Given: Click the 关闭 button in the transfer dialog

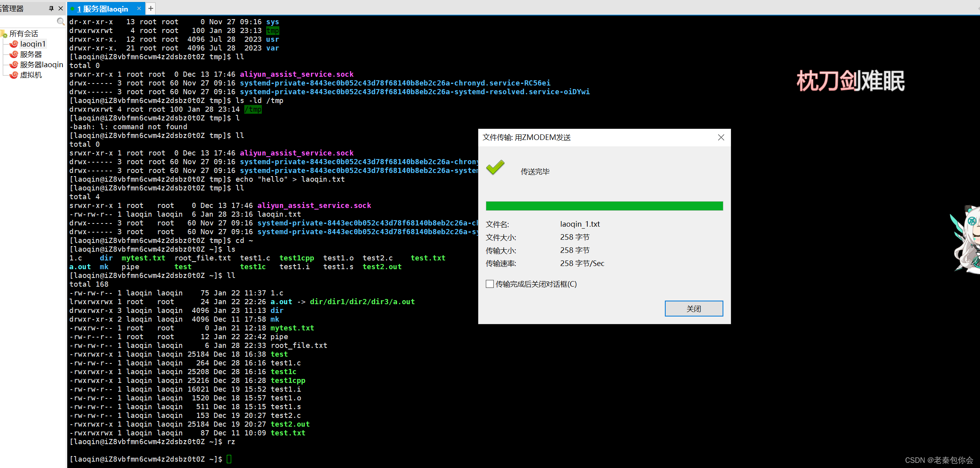Looking at the screenshot, I should click(694, 309).
